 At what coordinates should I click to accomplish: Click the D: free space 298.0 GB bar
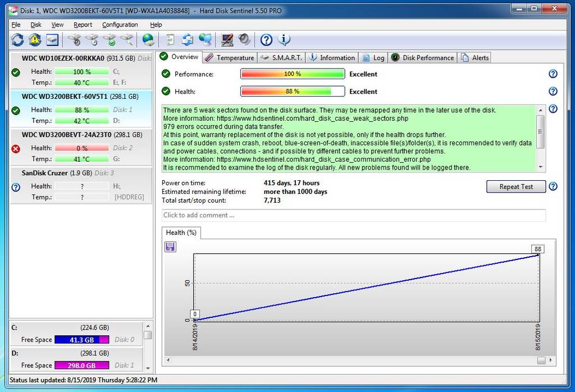coord(82,365)
